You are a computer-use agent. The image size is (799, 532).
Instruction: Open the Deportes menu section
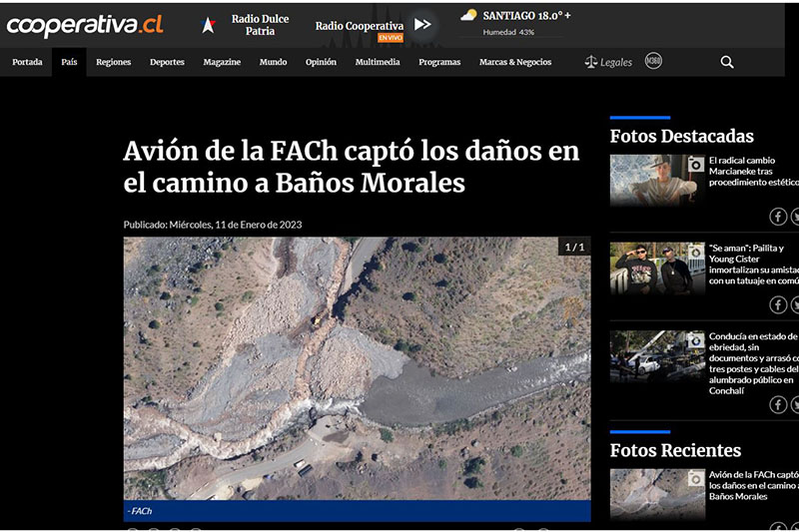[167, 62]
